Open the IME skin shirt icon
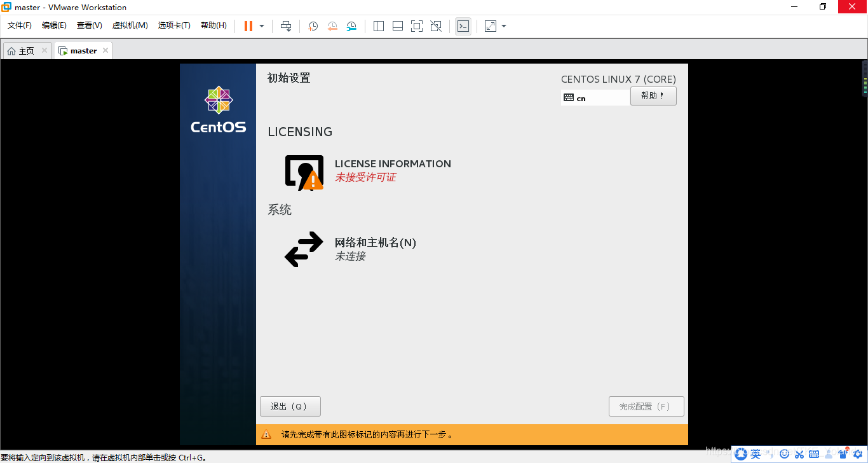This screenshot has width=868, height=463. pos(843,453)
